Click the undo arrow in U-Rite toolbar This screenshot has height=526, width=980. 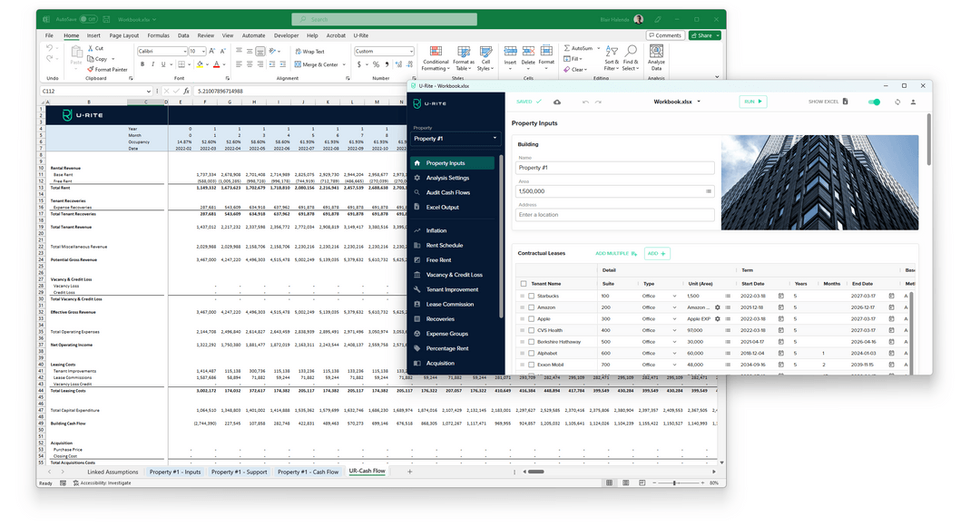pos(585,102)
